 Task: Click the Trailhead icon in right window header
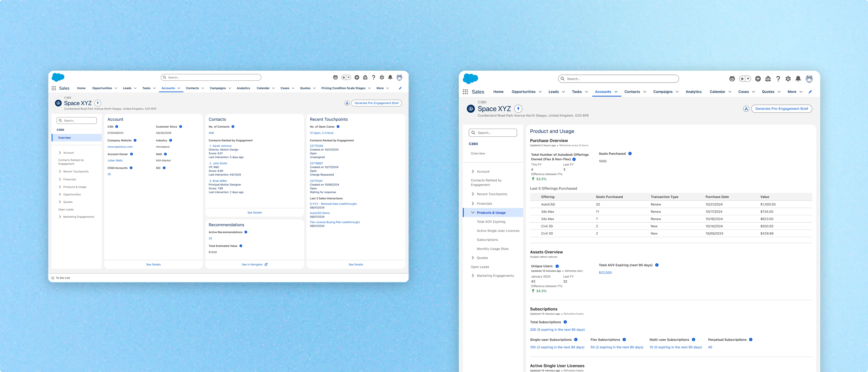(768, 79)
